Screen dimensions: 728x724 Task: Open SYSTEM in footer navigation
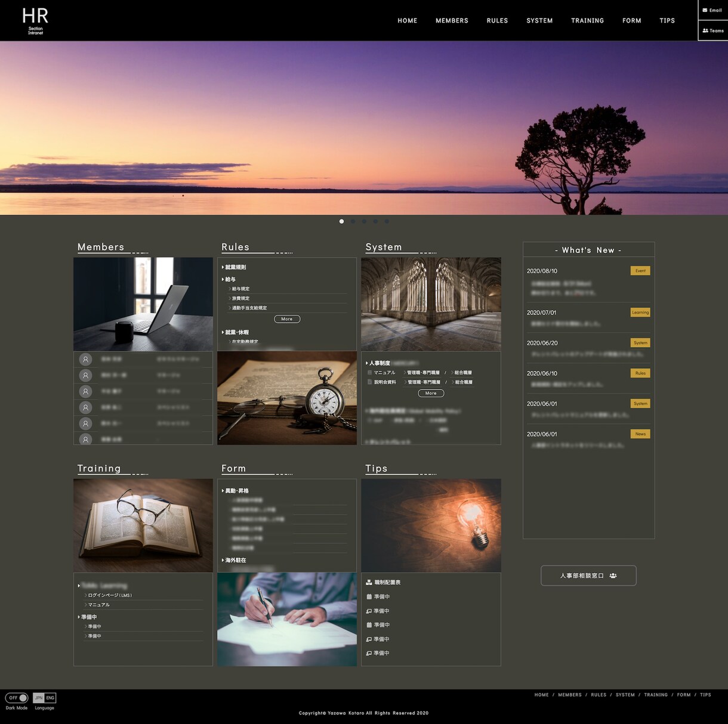[x=625, y=695]
